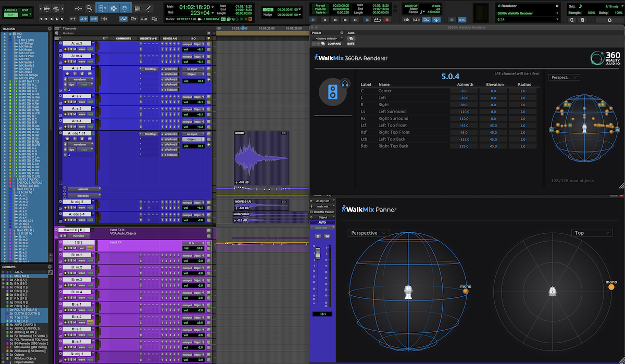Select the Zoomer magnifying glass tool
This screenshot has width=625, height=364.
tap(89, 8)
